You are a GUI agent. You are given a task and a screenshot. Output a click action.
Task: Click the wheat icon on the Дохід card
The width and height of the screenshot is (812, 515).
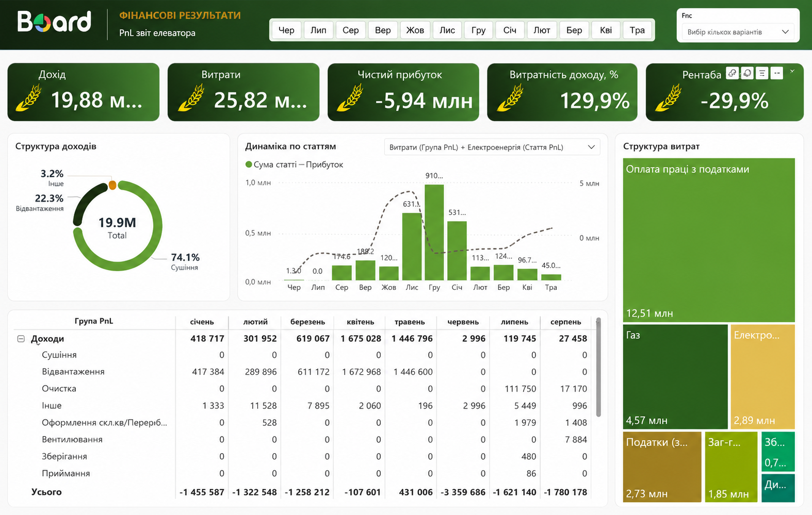pos(29,98)
